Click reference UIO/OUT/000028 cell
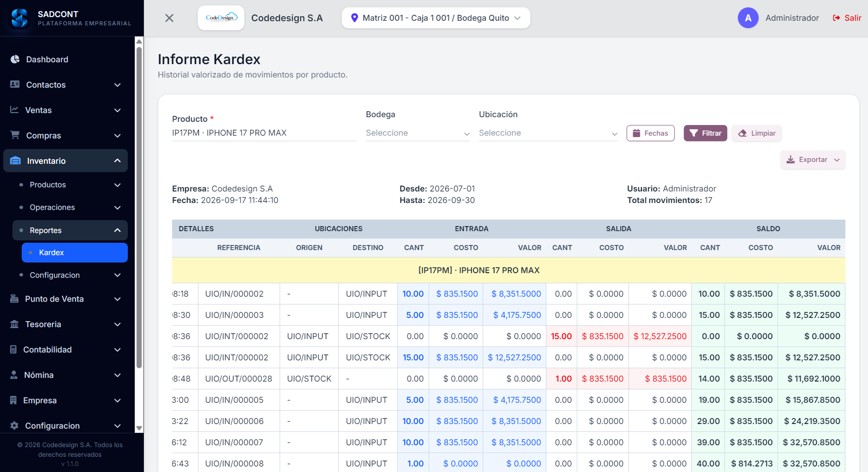 point(239,379)
